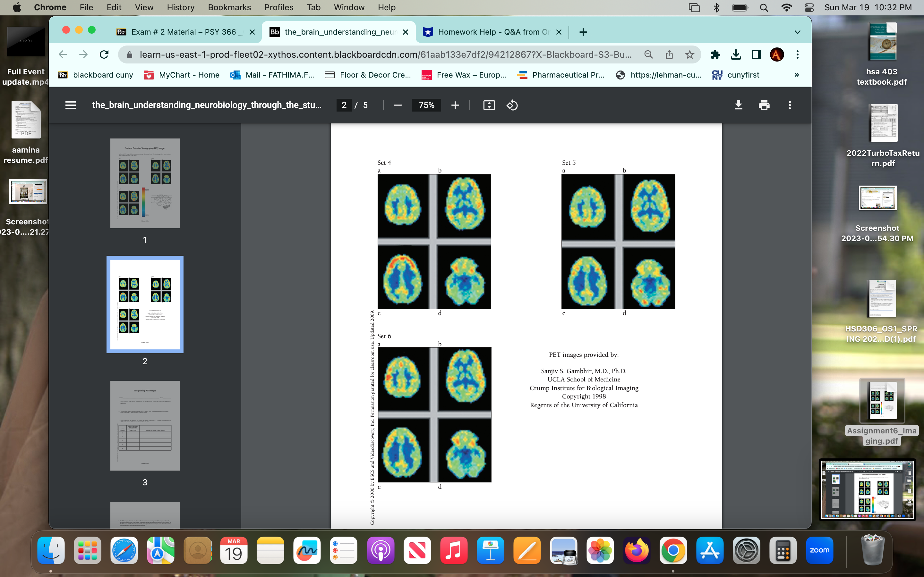The image size is (924, 577).
Task: Download the PDF document
Action: [x=739, y=105]
